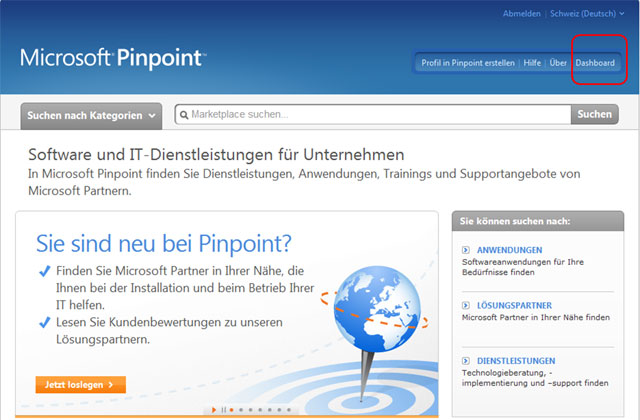The width and height of the screenshot is (640, 420).
Task: Click the Abmelden link
Action: pyautogui.click(x=521, y=13)
